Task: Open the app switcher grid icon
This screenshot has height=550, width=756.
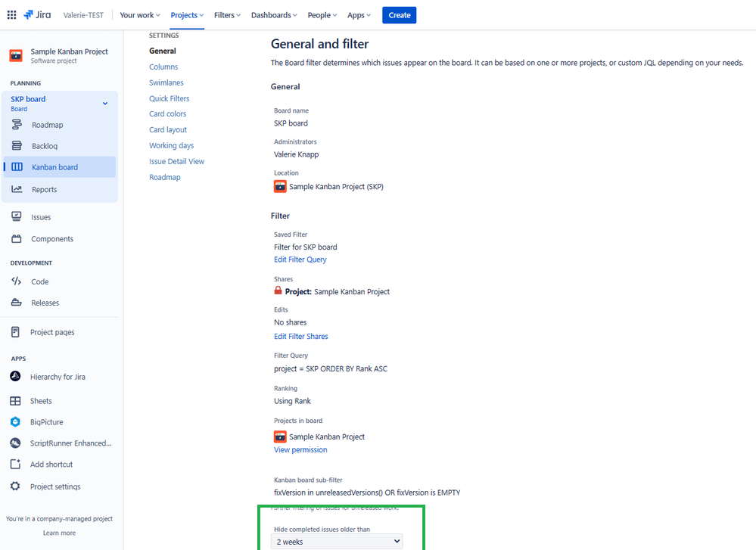Action: [11, 15]
